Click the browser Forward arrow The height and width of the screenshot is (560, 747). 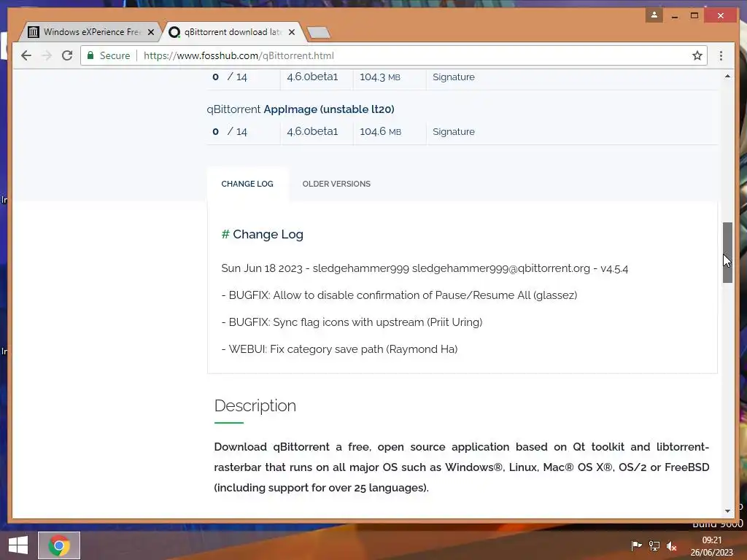[x=47, y=55]
